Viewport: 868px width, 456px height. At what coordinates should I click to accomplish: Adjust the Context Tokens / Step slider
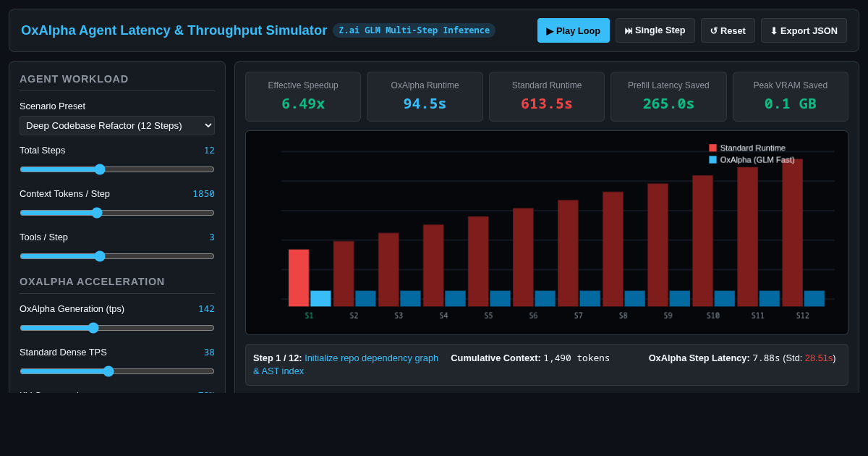pos(117,213)
